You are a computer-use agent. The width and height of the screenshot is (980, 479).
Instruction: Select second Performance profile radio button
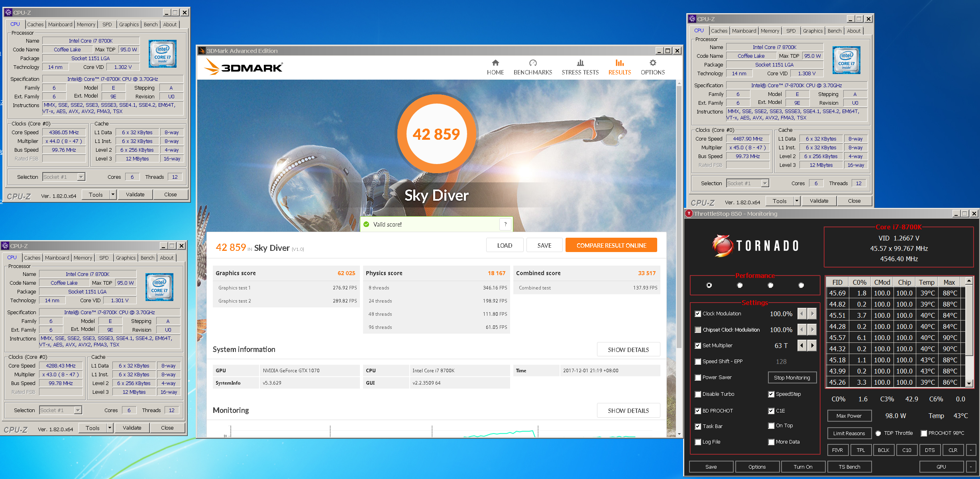point(740,285)
